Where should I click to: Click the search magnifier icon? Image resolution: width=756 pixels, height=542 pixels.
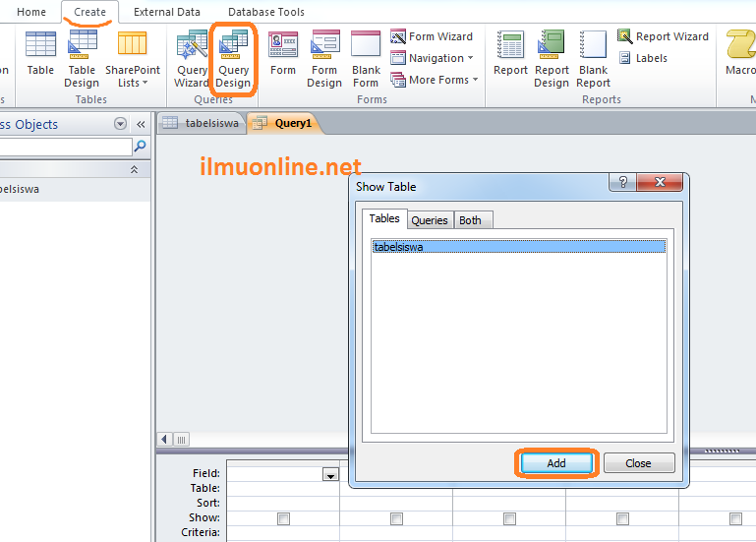[x=140, y=146]
